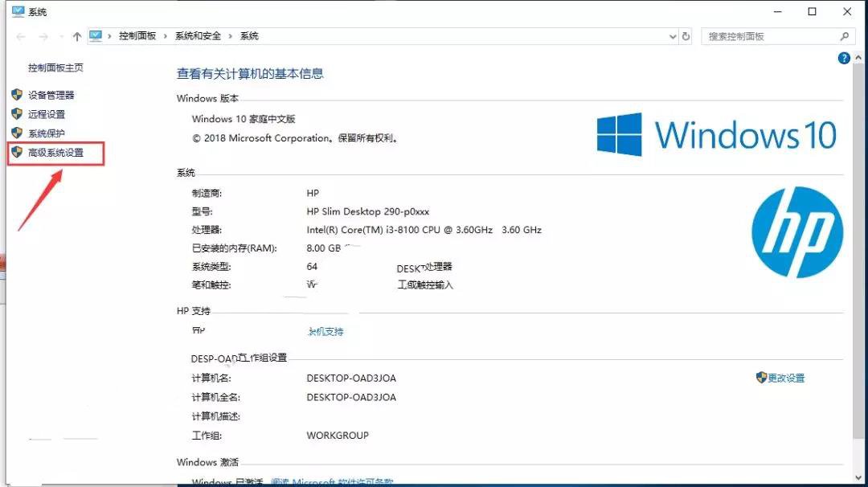The width and height of the screenshot is (868, 487).
Task: Select 控制面板 breadcrumb item
Action: [x=137, y=36]
